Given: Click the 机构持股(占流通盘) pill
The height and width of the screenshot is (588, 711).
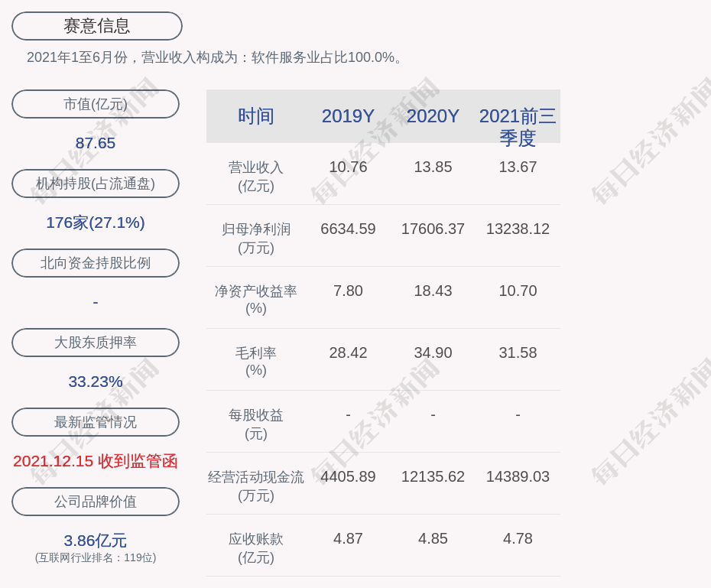Looking at the screenshot, I should click(x=96, y=184).
